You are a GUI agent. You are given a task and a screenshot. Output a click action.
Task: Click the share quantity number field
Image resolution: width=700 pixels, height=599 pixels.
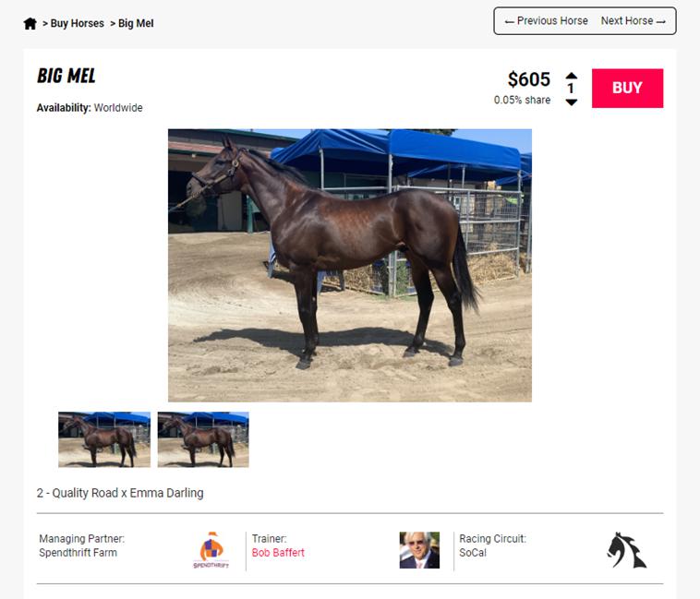pos(571,89)
